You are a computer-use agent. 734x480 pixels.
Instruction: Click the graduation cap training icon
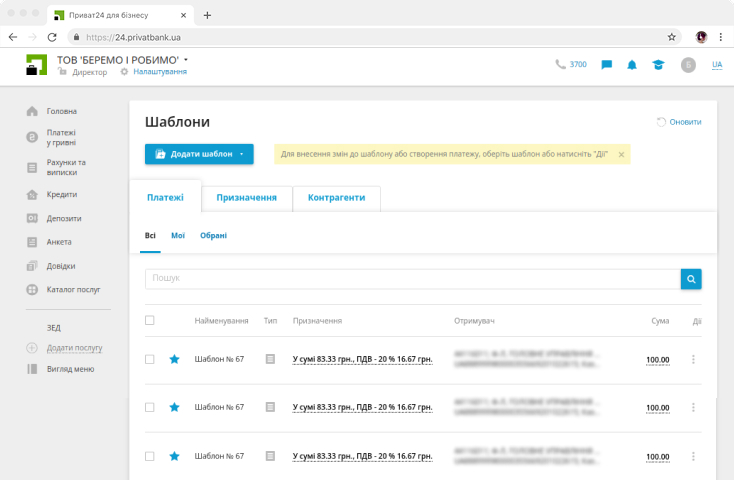[x=658, y=65]
